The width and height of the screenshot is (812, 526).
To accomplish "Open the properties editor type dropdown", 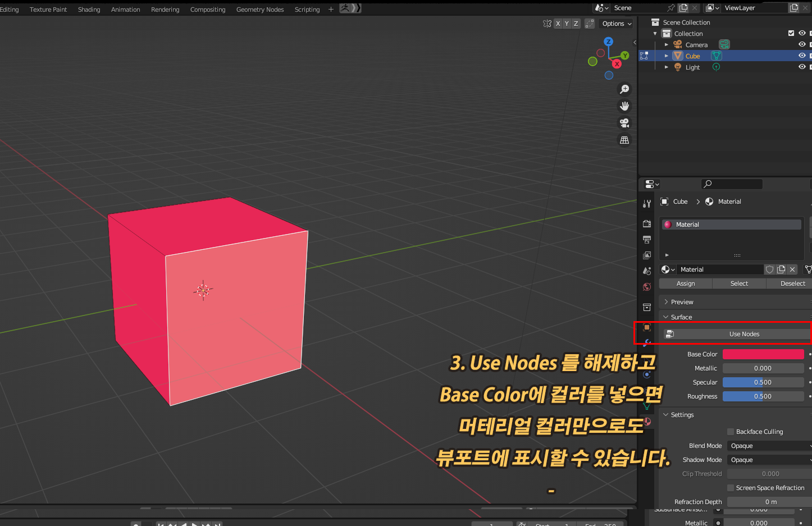I will [x=652, y=184].
